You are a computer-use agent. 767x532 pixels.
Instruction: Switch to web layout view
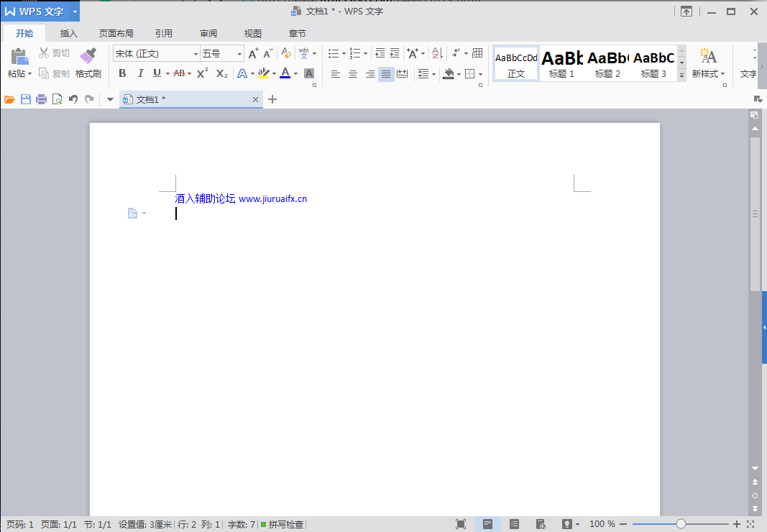click(541, 524)
